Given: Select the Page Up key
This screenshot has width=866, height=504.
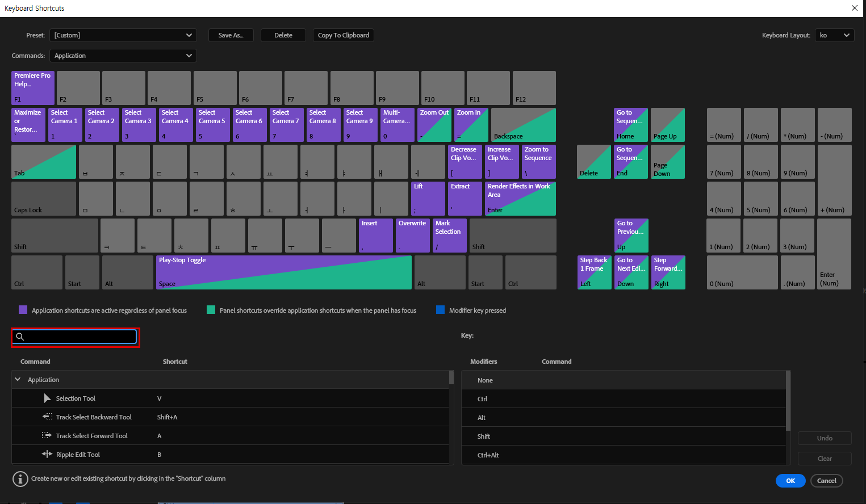Looking at the screenshot, I should 668,125.
